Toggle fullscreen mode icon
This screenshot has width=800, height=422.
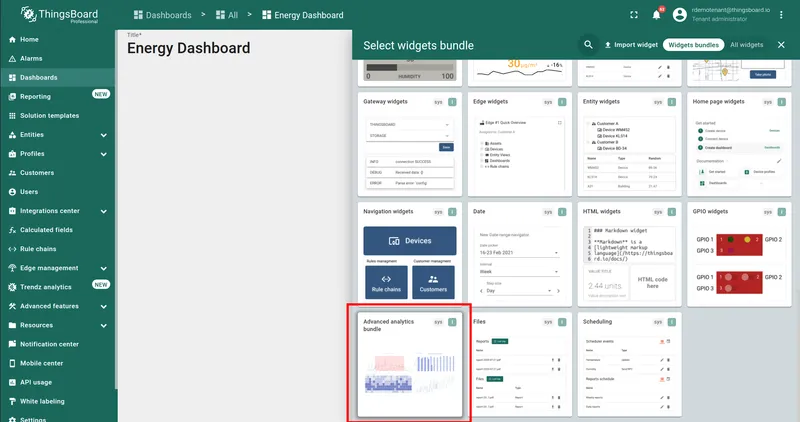(634, 15)
